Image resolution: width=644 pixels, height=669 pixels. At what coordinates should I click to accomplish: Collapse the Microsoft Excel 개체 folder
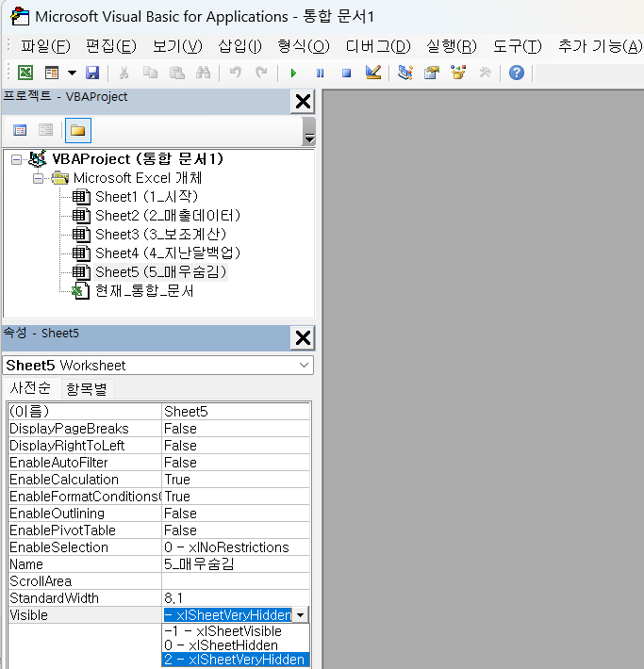click(x=38, y=178)
